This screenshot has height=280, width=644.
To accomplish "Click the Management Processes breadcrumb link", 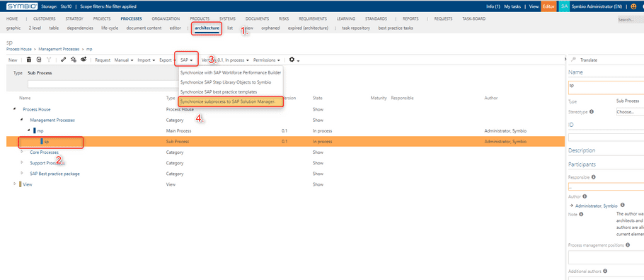I will [59, 49].
